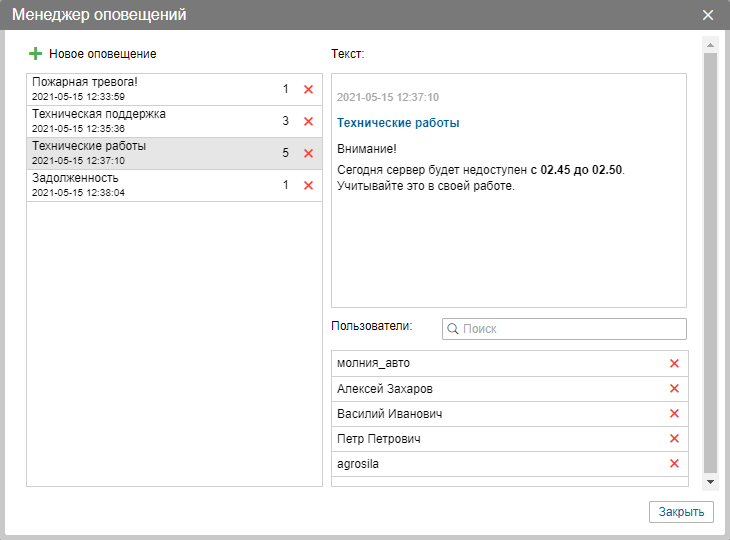Remove user Петр Петрович from list
The image size is (730, 540).
click(674, 438)
